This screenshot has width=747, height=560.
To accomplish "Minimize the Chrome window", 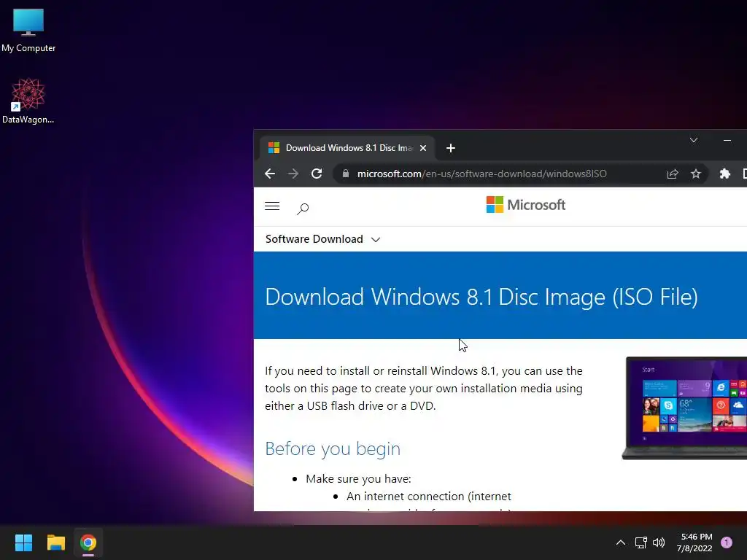I will click(x=727, y=140).
